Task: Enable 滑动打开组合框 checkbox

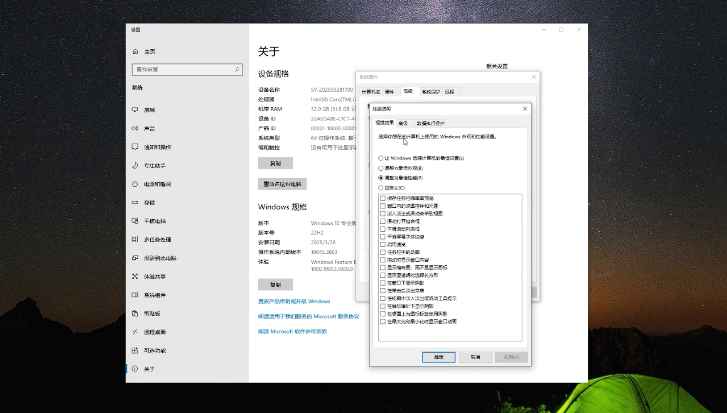Action: coord(383,222)
